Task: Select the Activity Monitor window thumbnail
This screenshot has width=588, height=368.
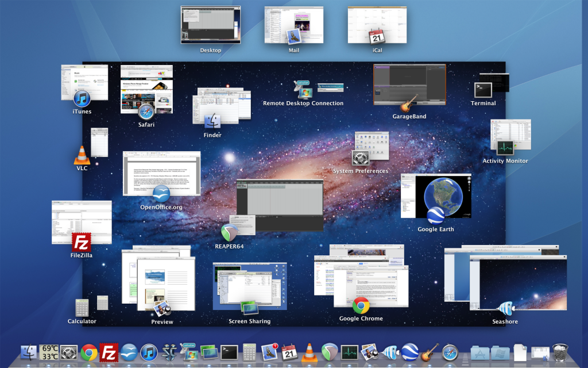Action: [510, 135]
